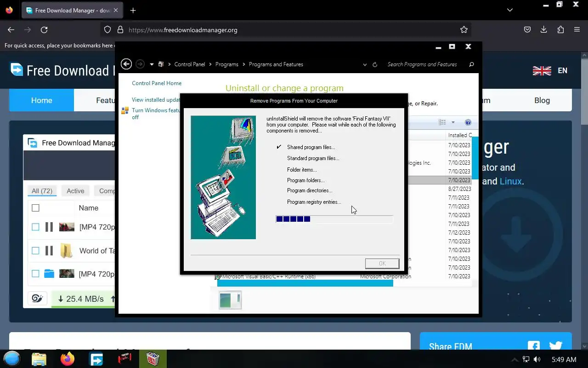
Task: Switch to Firefox from the taskbar
Action: 68,359
